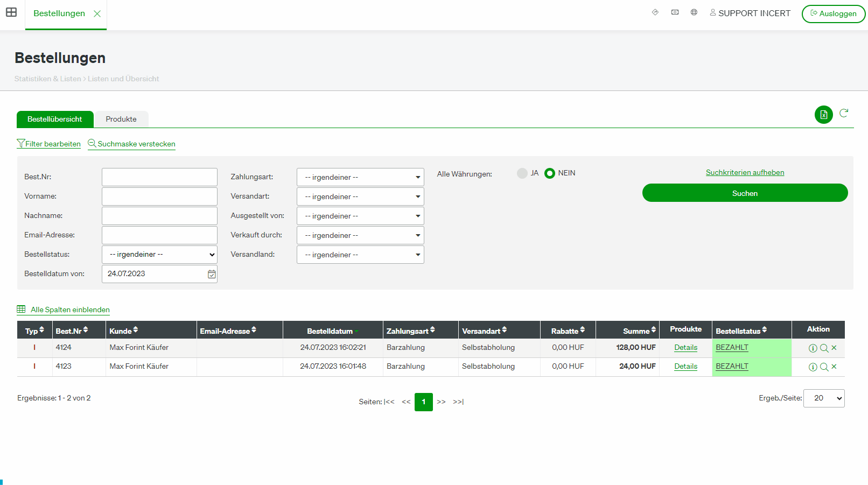Expand the Bestellstatus dropdown
868x485 pixels.
coord(159,255)
